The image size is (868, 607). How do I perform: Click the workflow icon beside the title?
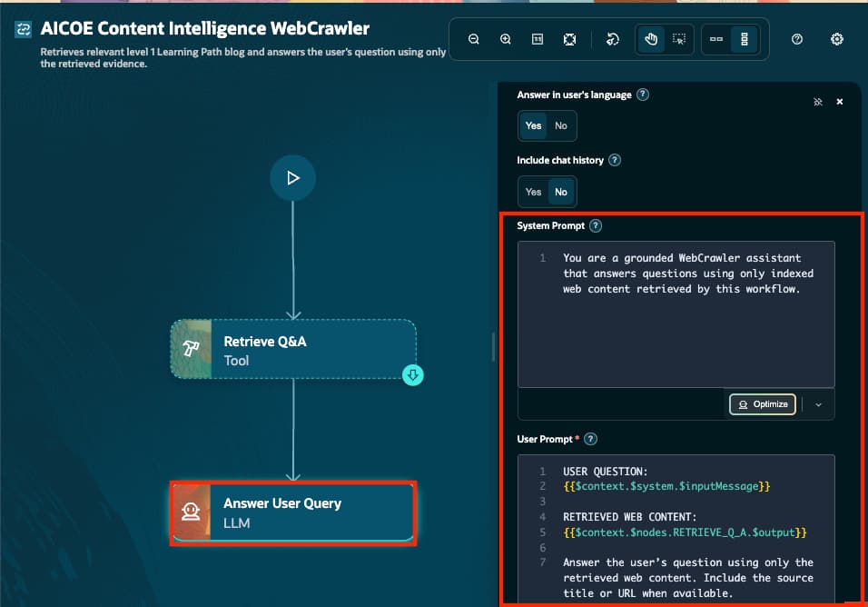[24, 29]
